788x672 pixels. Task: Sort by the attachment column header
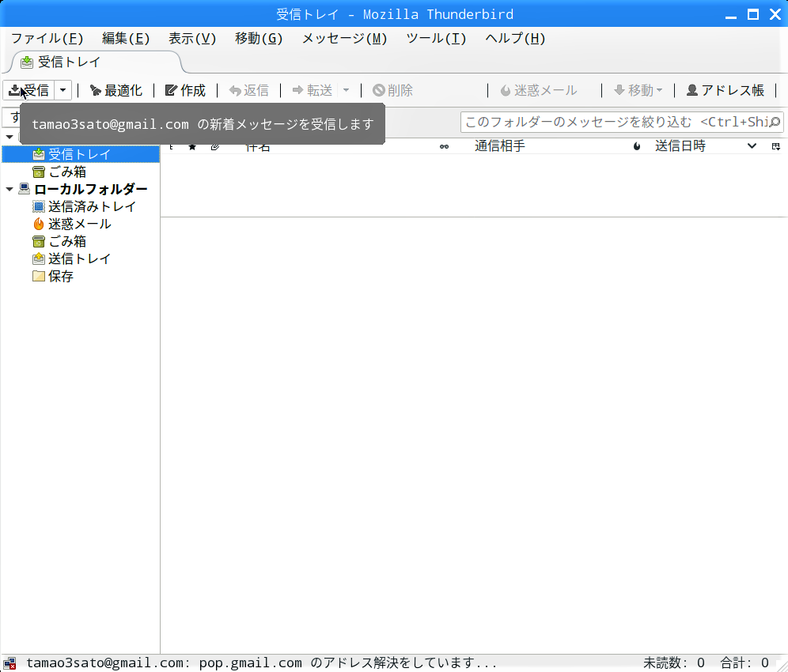tap(215, 147)
